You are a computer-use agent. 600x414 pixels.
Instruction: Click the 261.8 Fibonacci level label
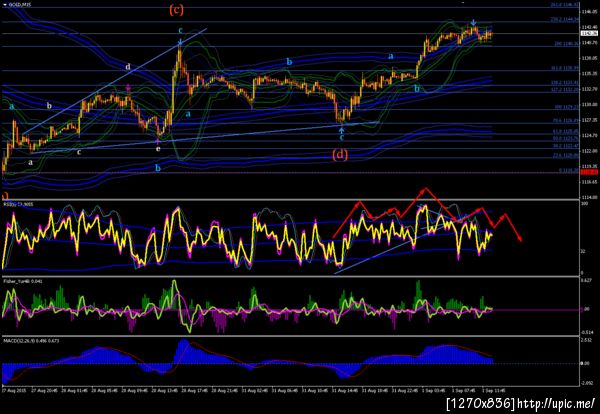click(564, 5)
